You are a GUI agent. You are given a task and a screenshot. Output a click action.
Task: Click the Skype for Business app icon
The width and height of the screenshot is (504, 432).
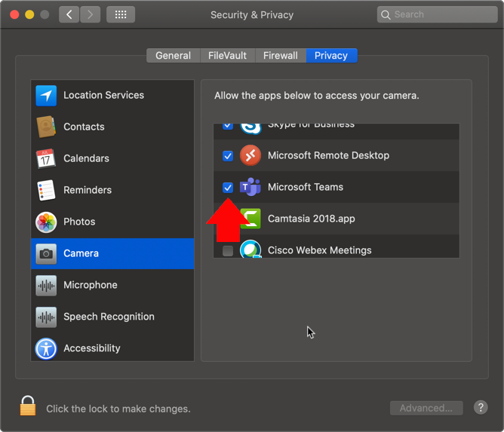point(250,128)
